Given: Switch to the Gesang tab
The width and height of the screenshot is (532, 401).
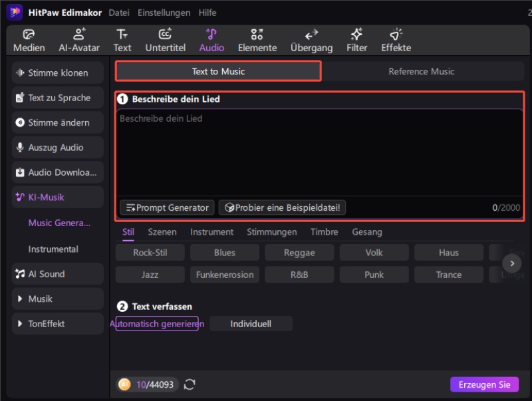Looking at the screenshot, I should (367, 232).
